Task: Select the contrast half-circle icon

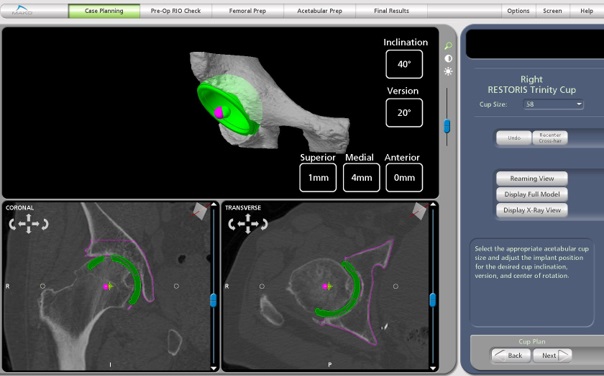Action: pyautogui.click(x=448, y=59)
